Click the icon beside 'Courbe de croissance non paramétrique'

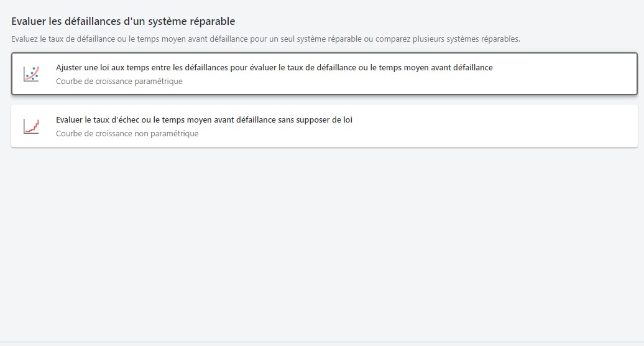[31, 126]
